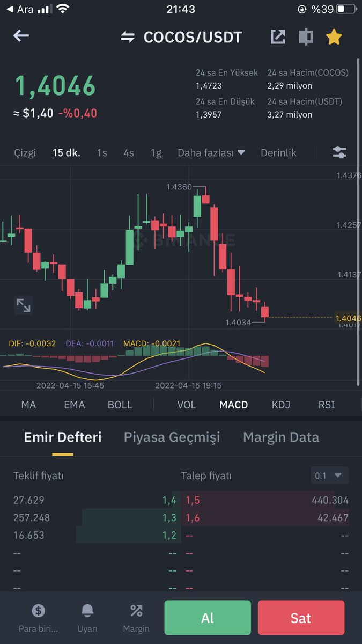
Task: Tap the green Al buy button
Action: (208, 618)
